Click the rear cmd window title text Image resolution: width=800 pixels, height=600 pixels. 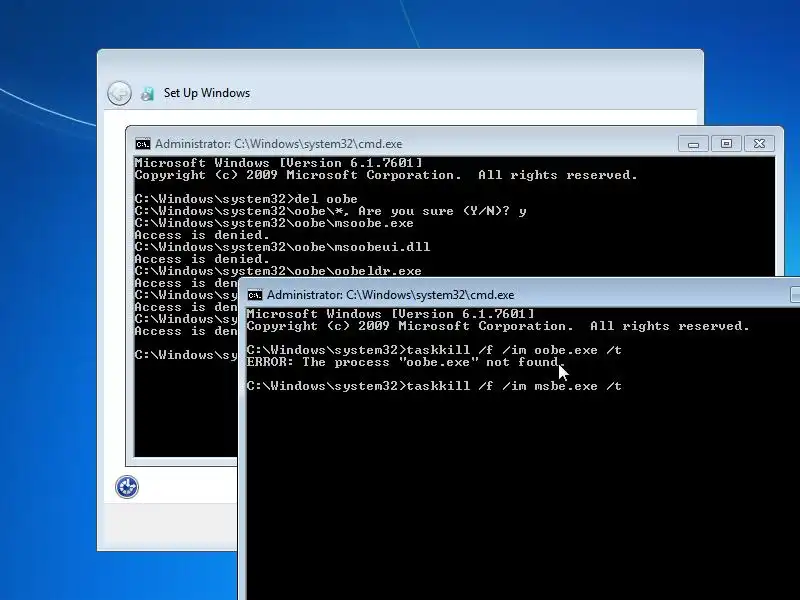pyautogui.click(x=279, y=144)
